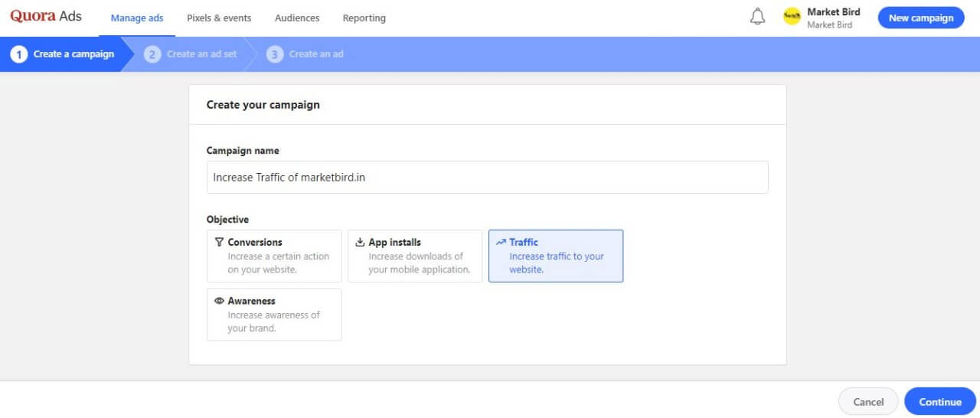Click the App installs download icon

pyautogui.click(x=361, y=242)
